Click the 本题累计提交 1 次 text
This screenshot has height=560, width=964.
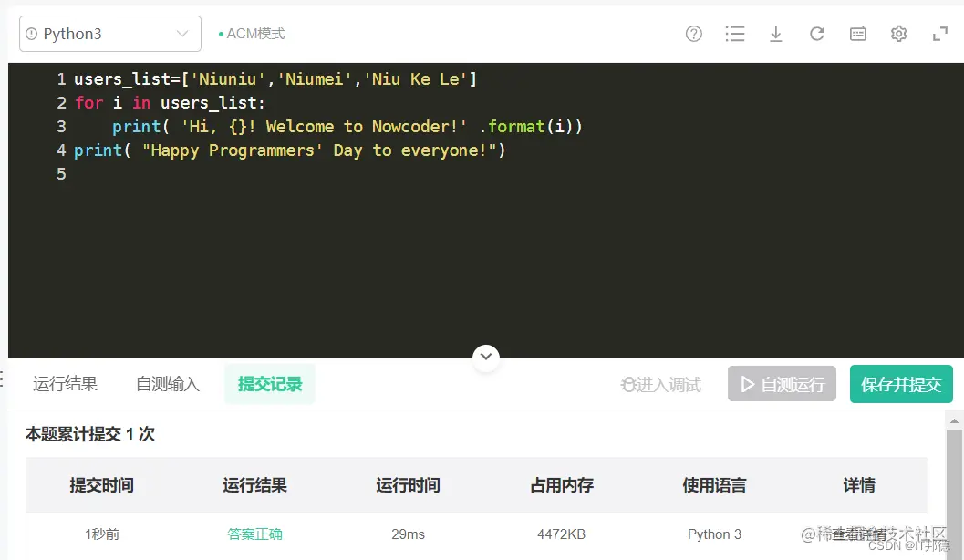pyautogui.click(x=89, y=435)
